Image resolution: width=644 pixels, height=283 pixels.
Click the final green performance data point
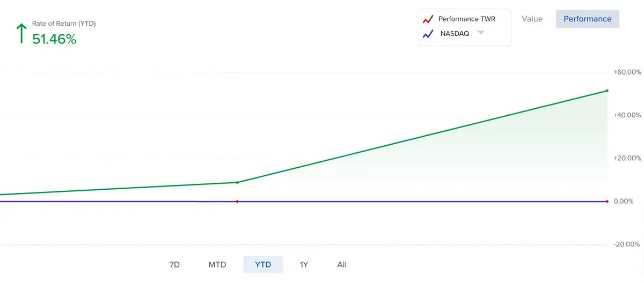[607, 91]
